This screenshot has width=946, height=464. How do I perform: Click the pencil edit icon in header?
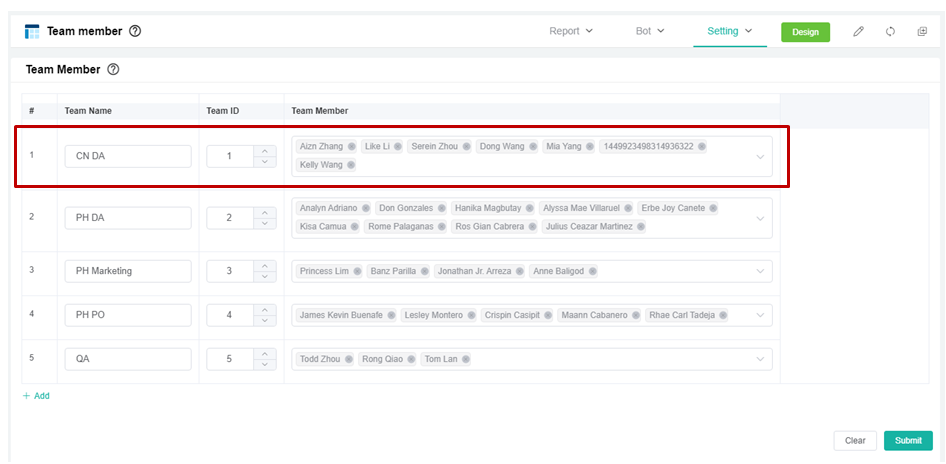pyautogui.click(x=858, y=32)
